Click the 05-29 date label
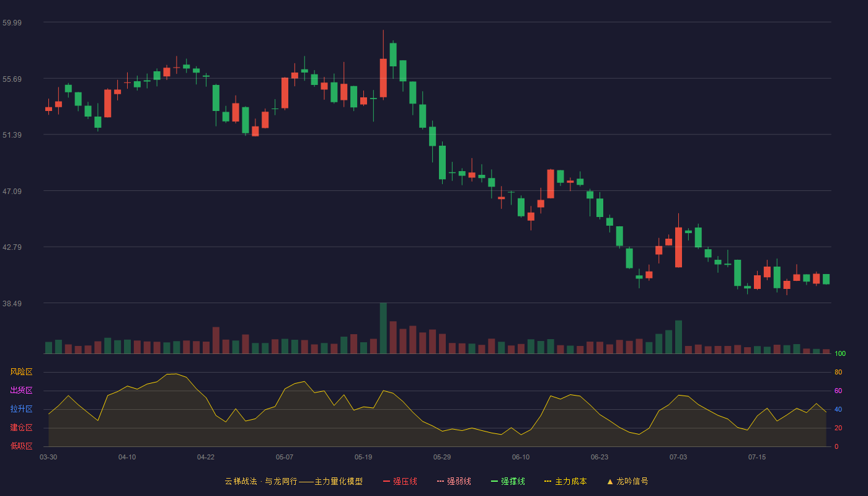This screenshot has width=868, height=496. (x=442, y=457)
